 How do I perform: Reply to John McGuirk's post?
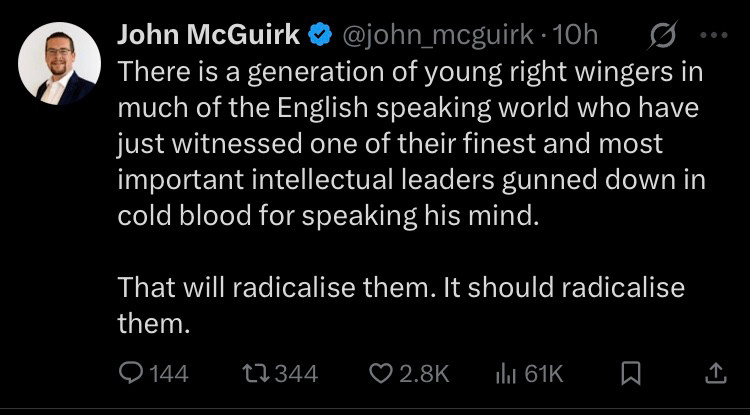[131, 374]
